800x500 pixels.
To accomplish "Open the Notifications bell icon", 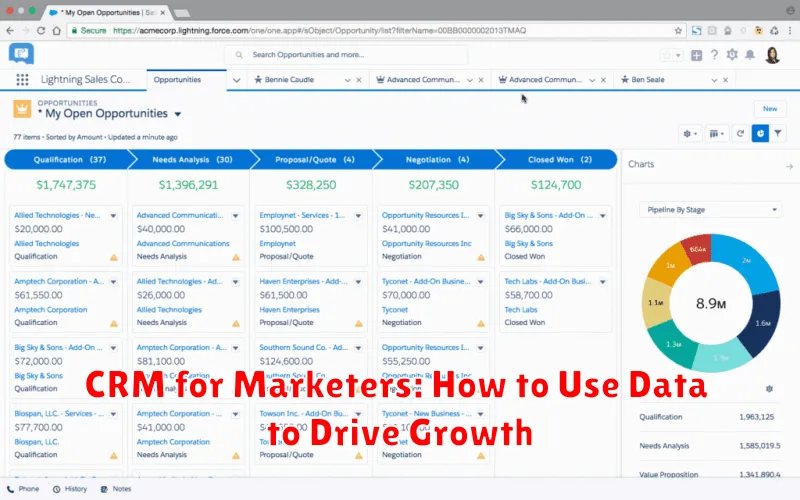I will (x=750, y=55).
